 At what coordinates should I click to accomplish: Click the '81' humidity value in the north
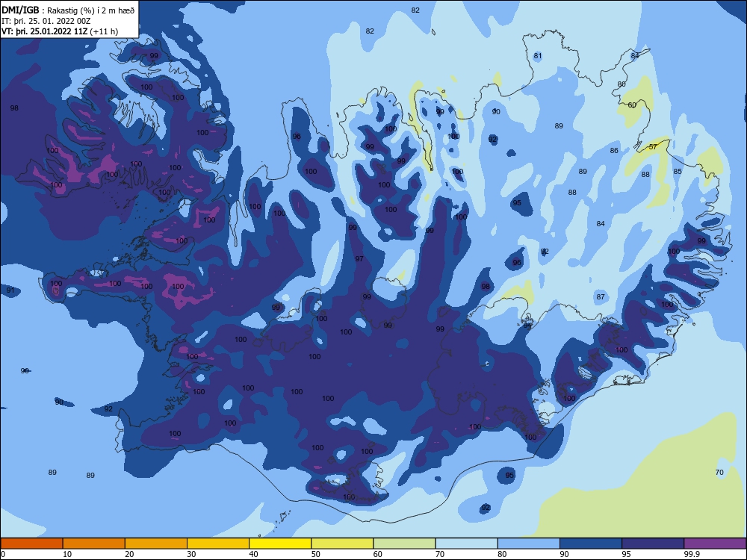point(538,56)
